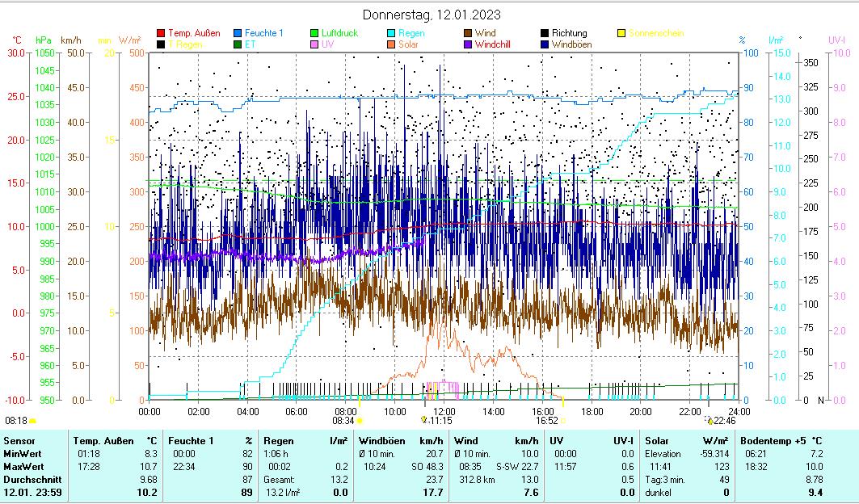Image resolution: width=859 pixels, height=504 pixels.
Task: Click the chart title Donnerstag, 12.01.2023
Action: (432, 15)
